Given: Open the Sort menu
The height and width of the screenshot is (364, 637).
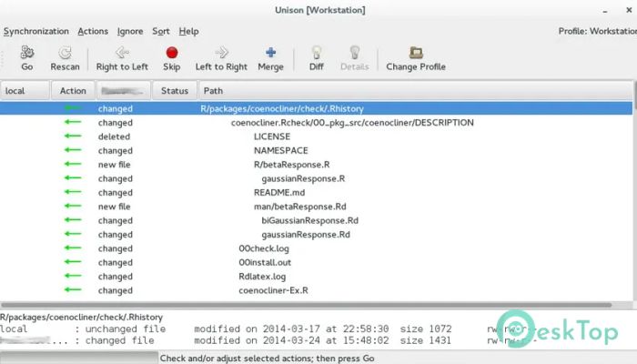Looking at the screenshot, I should (161, 31).
